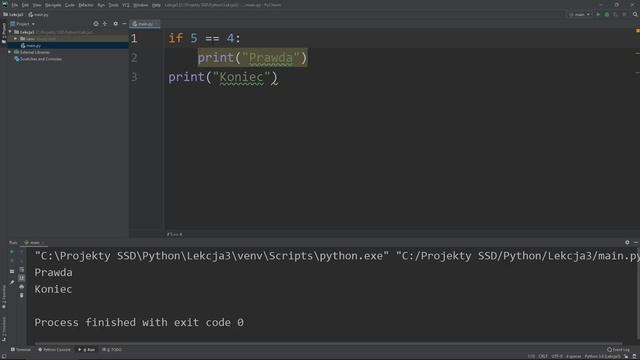Toggle pin tab in Run panel

[12, 282]
